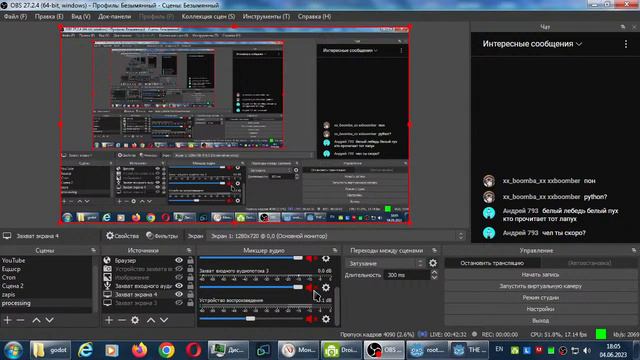Open Firefox from Windows taskbar
640x360 pixels.
point(139,350)
